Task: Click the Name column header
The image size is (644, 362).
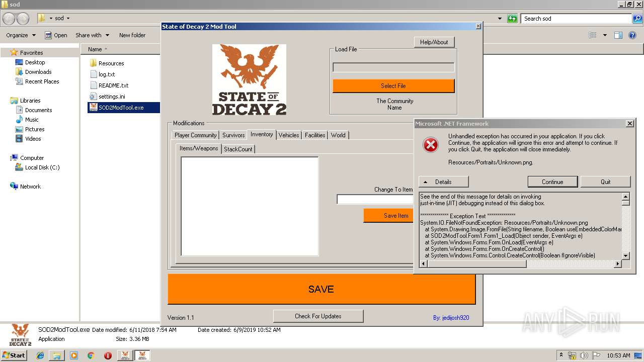Action: coord(95,49)
